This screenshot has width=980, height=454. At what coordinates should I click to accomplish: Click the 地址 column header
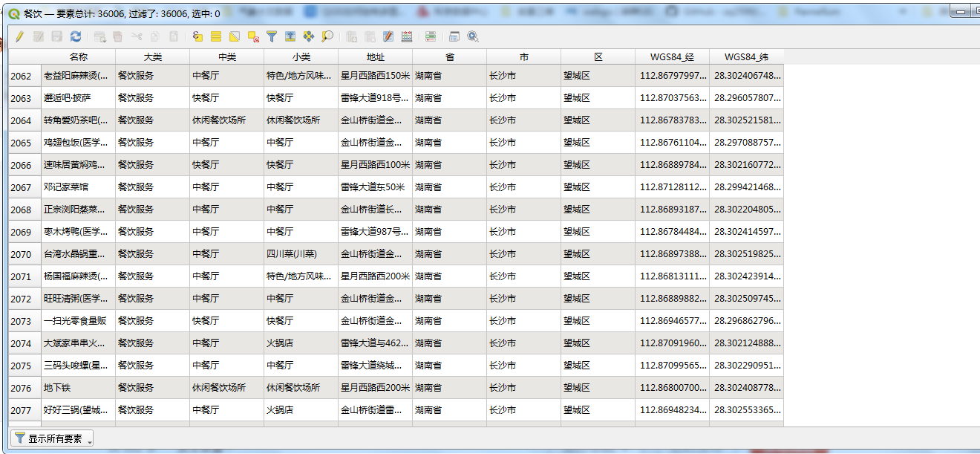375,57
